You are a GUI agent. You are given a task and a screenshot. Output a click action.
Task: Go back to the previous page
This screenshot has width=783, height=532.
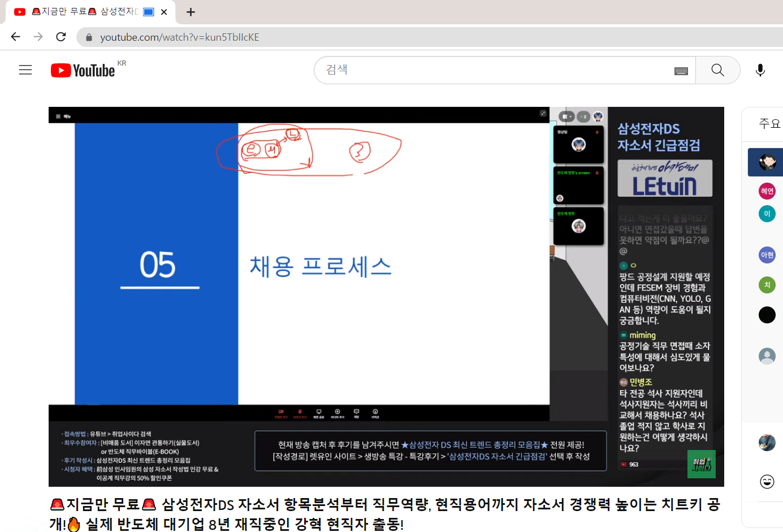pos(15,37)
